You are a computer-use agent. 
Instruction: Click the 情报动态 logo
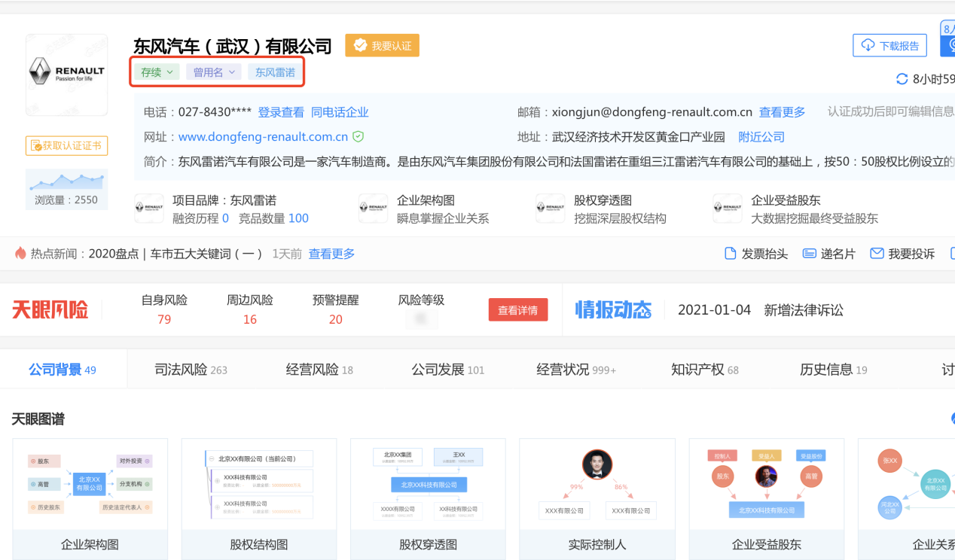tap(614, 309)
